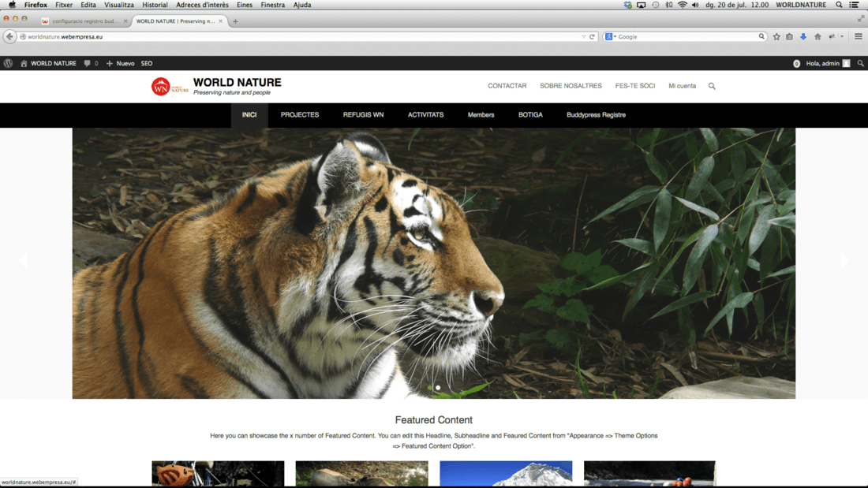Viewport: 868px width, 488px height.
Task: Open the Members page
Action: (481, 115)
